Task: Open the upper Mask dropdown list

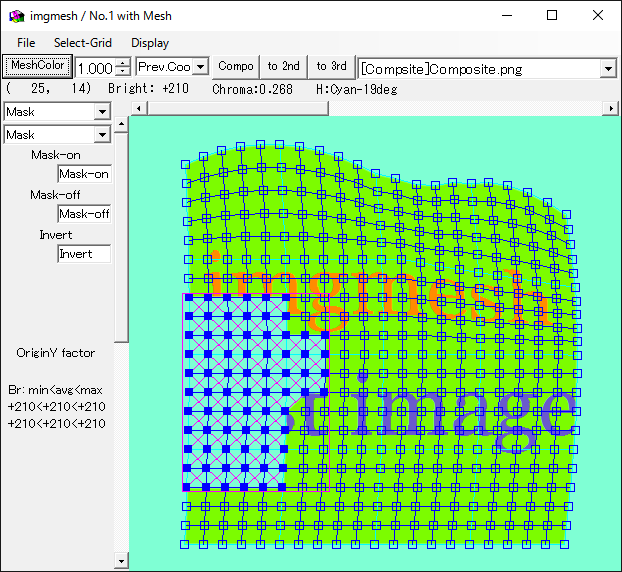Action: tap(102, 112)
